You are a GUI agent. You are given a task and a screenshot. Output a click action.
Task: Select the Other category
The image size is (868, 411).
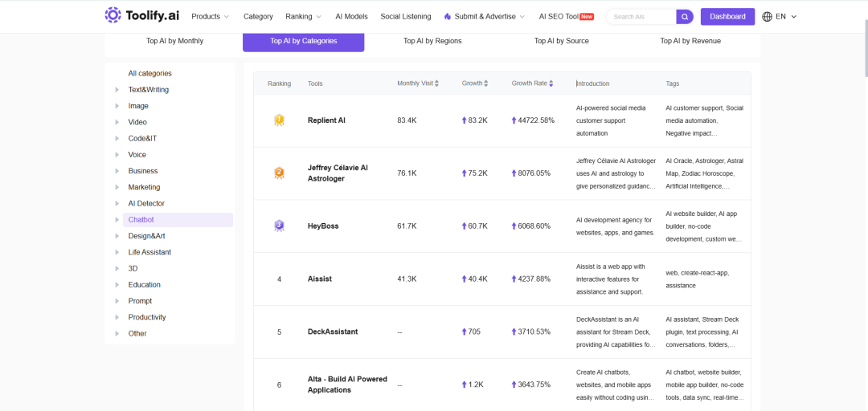pyautogui.click(x=137, y=334)
